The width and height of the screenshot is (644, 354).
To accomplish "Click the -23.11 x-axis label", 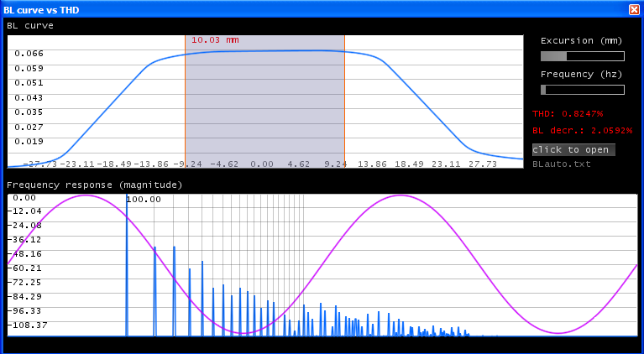I will pos(77,164).
